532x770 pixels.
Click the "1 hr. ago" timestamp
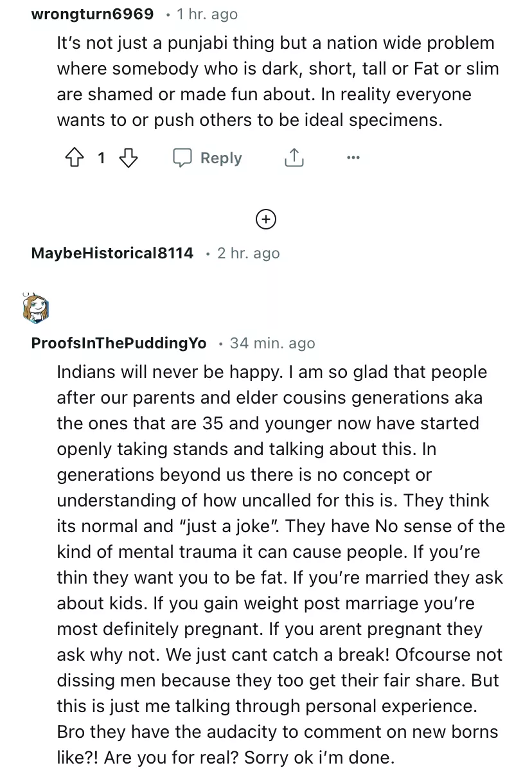[207, 14]
